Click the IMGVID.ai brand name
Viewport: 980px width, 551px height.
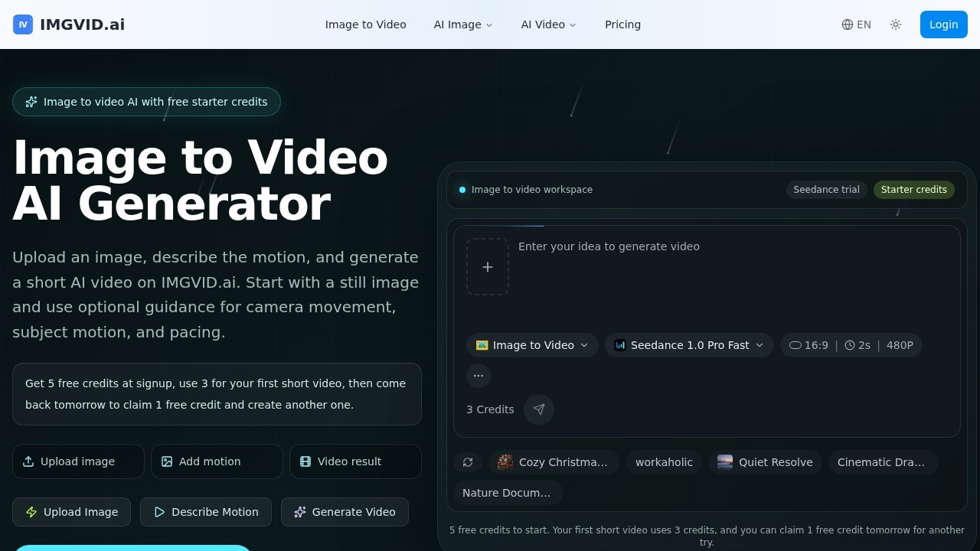point(82,24)
